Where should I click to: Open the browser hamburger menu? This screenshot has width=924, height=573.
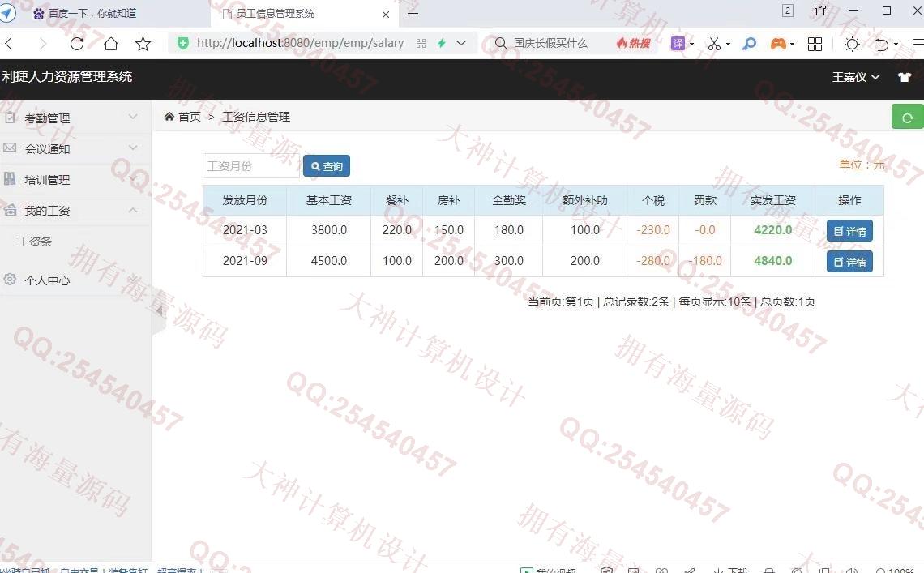coord(918,44)
